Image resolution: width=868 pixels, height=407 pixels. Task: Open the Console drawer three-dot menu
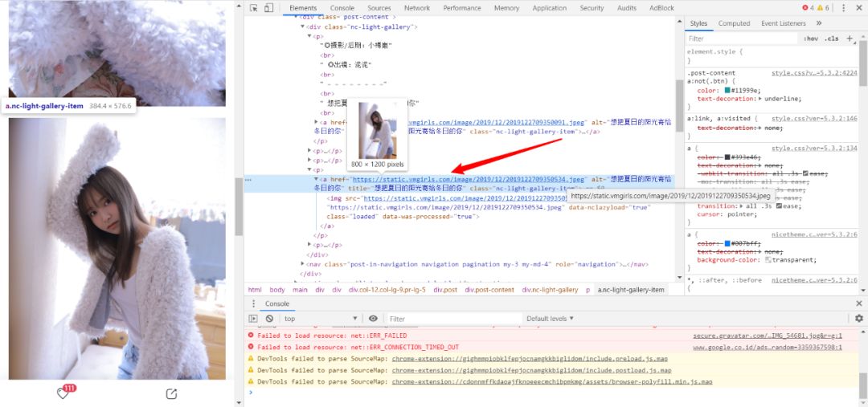coord(253,303)
